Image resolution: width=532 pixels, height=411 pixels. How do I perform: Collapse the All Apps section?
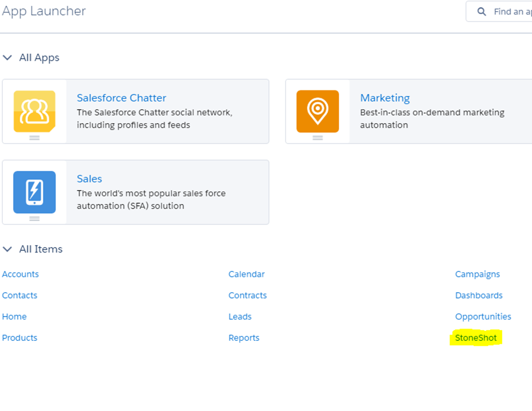[7, 58]
